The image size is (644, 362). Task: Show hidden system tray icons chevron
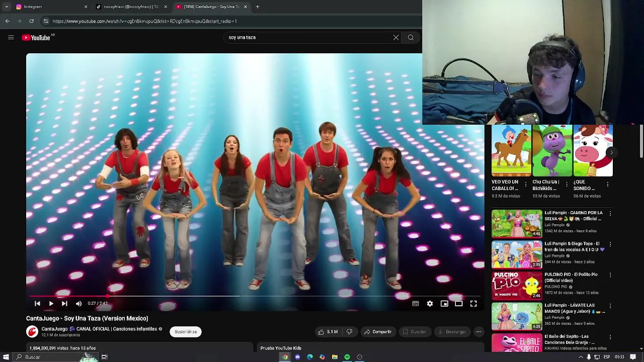[x=581, y=357]
